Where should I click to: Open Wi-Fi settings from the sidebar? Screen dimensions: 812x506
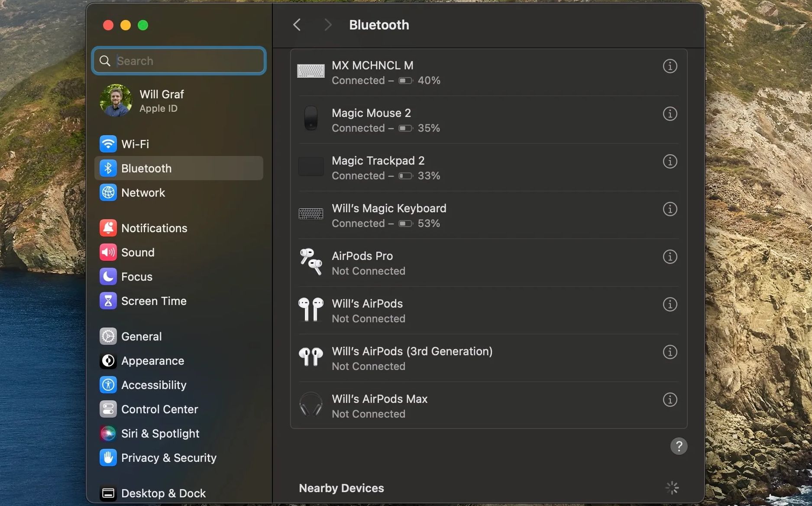108,144
